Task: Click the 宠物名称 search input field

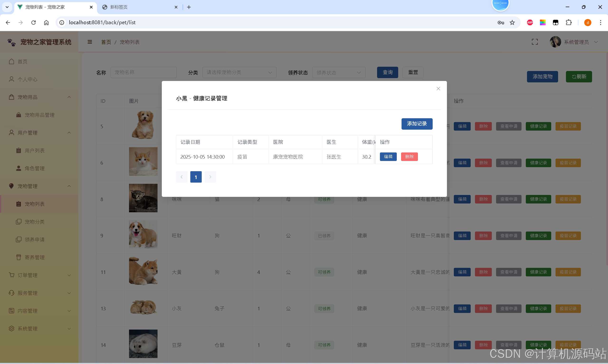Action: 144,72
